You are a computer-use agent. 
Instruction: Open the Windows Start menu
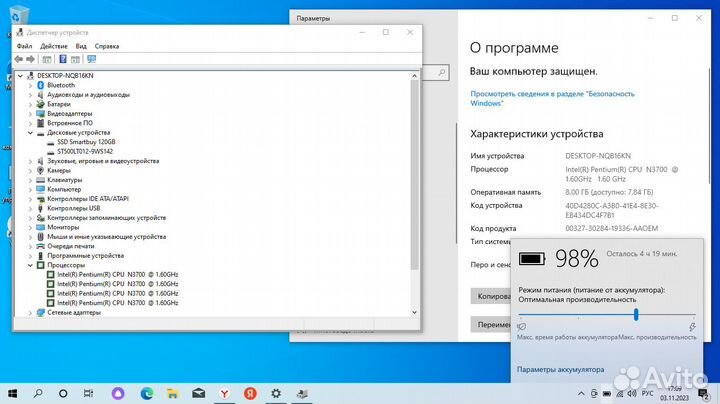click(x=12, y=393)
